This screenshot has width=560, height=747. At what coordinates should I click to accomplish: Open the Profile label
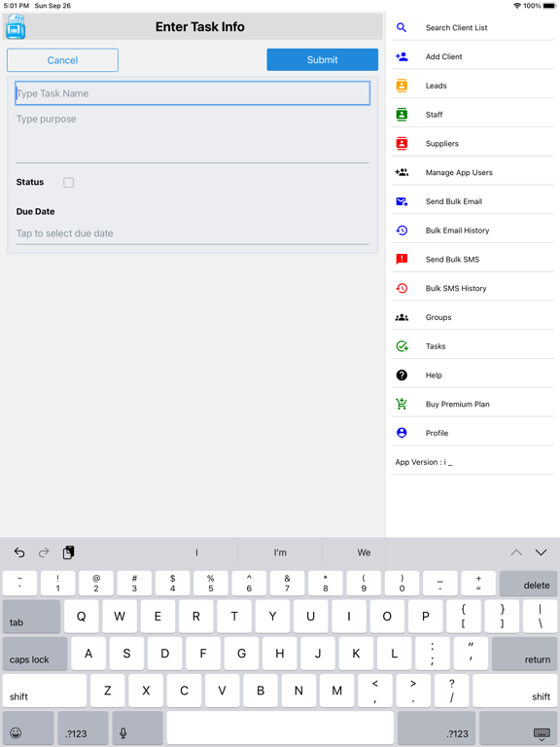[437, 433]
